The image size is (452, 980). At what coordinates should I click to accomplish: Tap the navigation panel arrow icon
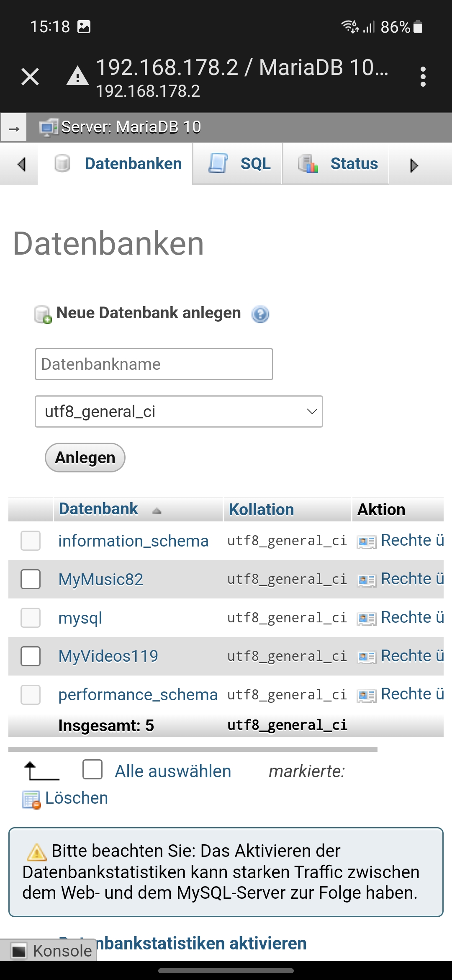pos(14,127)
